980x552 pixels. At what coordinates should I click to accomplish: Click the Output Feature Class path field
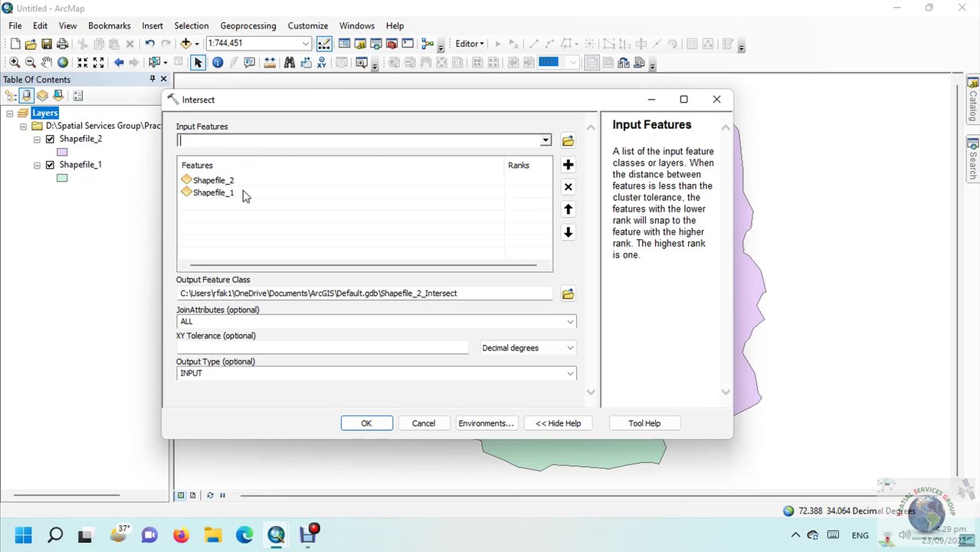(x=365, y=294)
